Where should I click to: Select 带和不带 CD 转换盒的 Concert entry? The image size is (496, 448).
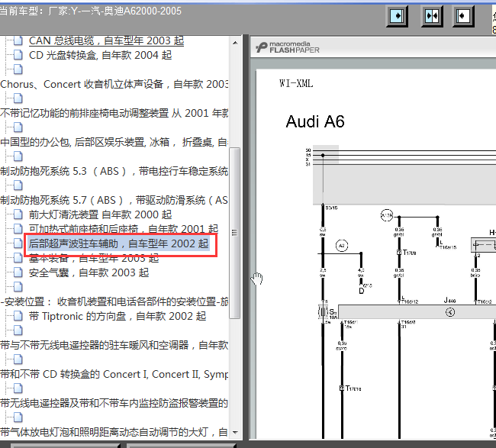114,374
